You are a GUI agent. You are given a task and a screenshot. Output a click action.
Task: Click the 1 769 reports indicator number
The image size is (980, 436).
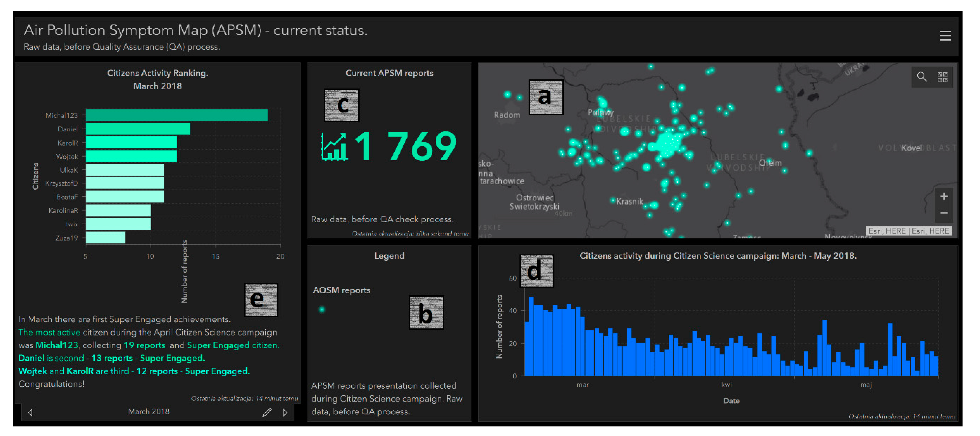click(x=405, y=146)
